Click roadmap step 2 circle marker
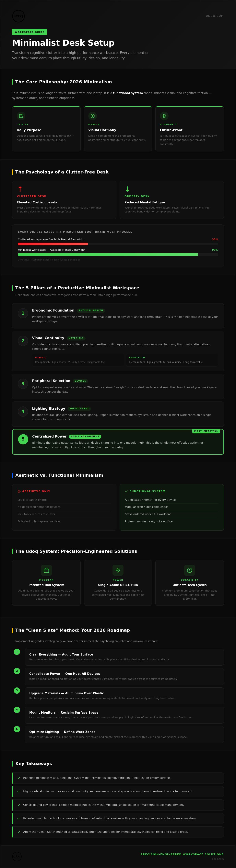This screenshot has height=868, width=236. 17,671
